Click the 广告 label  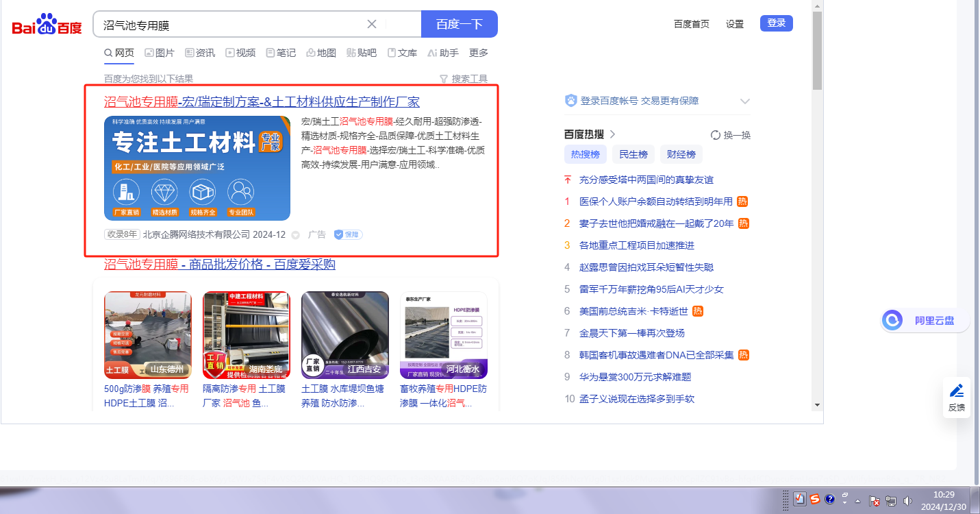[316, 234]
